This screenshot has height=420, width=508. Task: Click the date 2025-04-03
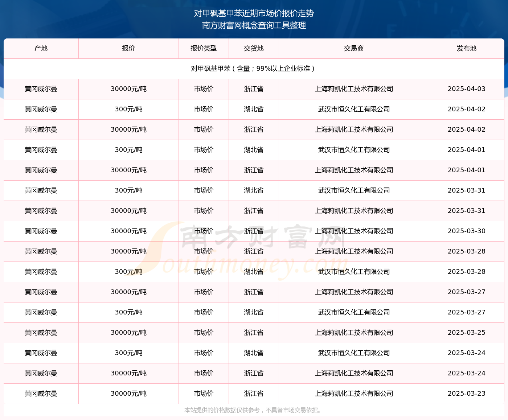click(x=467, y=89)
